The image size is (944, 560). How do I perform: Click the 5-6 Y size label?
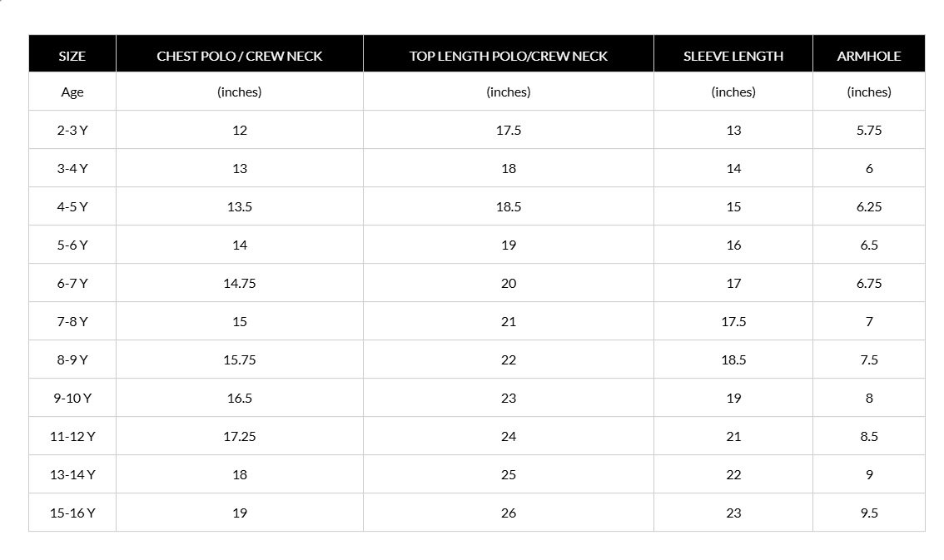click(72, 245)
